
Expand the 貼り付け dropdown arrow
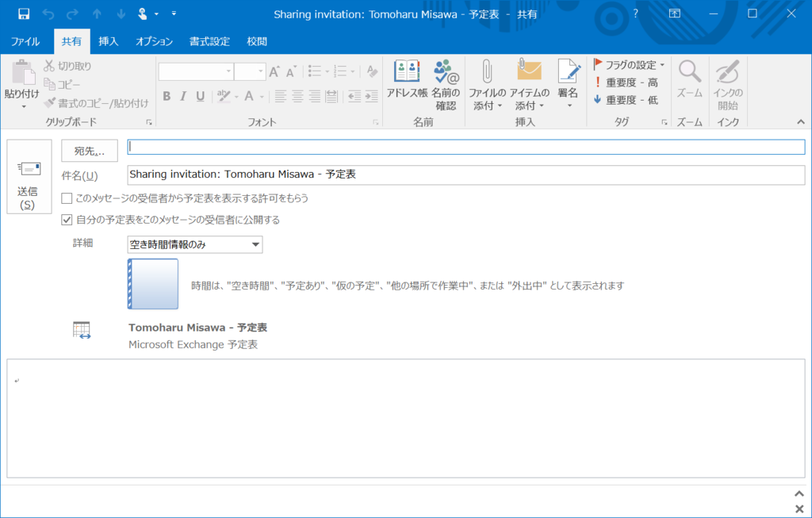pos(23,107)
